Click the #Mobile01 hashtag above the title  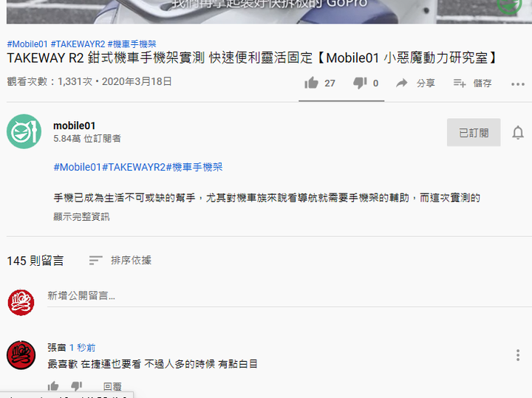[x=27, y=44]
